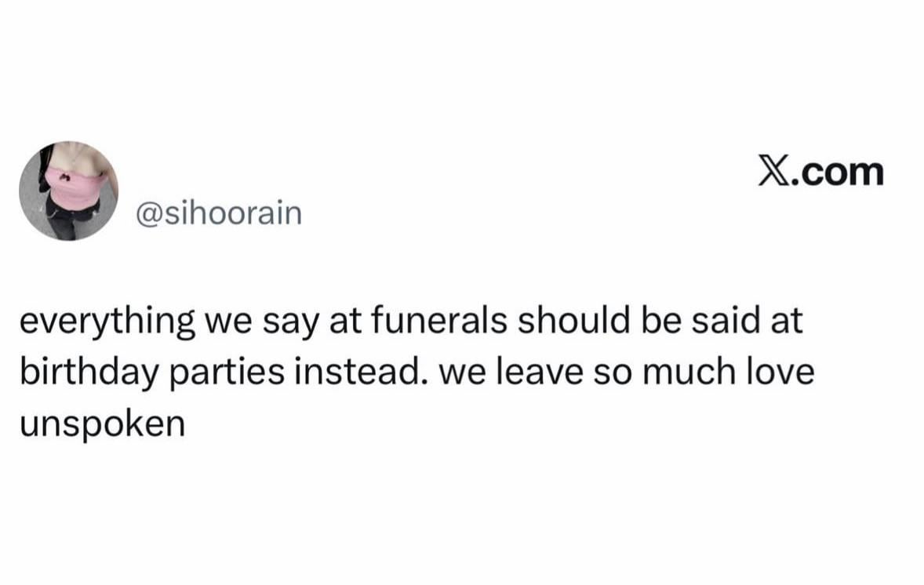Click the X logo letter in X.com
924x585 pixels.
(x=773, y=173)
